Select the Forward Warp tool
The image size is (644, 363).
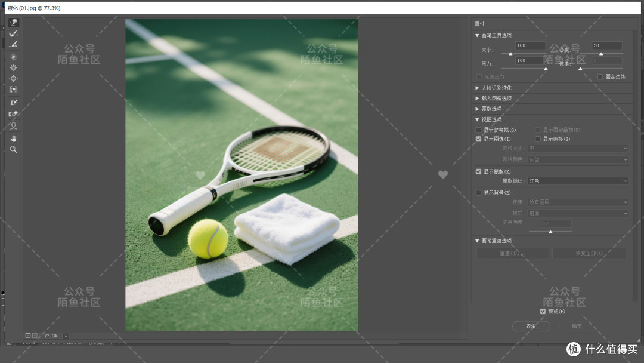pyautogui.click(x=14, y=23)
